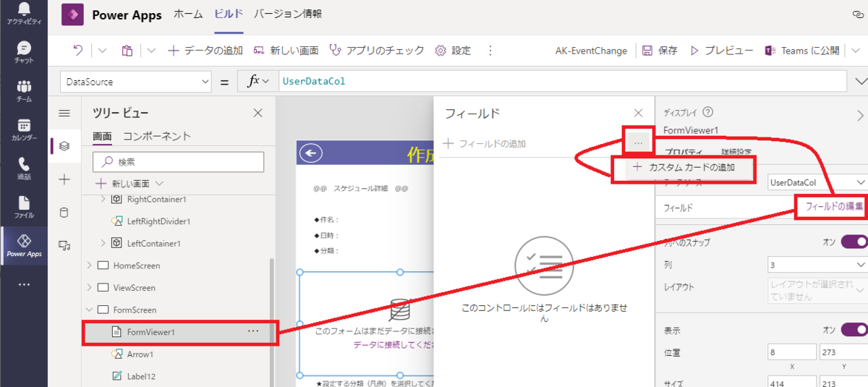This screenshot has height=387, width=868.
Task: Open Calls (通話) in Teams sidebar
Action: (24, 169)
